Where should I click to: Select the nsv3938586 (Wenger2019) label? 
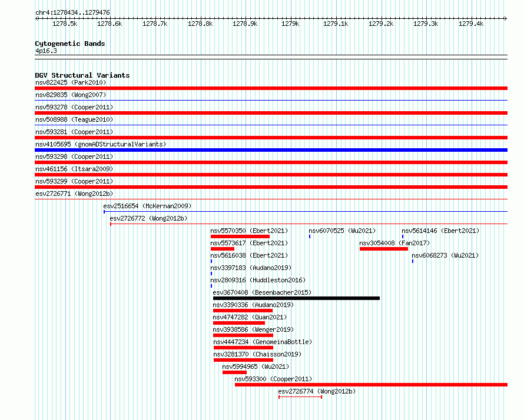point(253,329)
